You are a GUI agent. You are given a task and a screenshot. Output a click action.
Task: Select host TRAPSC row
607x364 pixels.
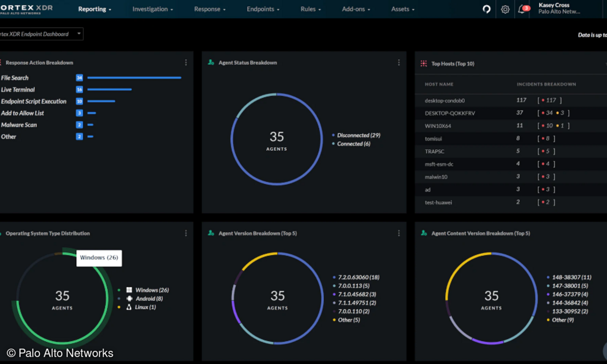[x=511, y=151]
